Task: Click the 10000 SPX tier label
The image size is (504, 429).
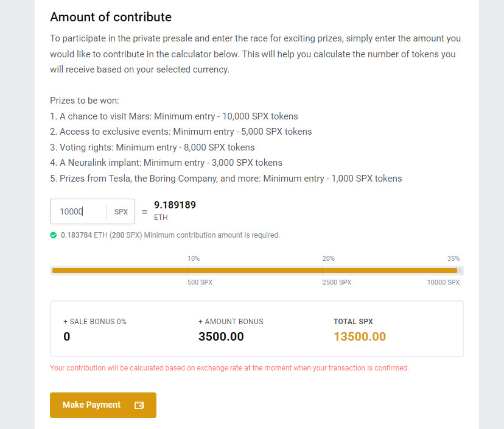Action: coord(443,283)
